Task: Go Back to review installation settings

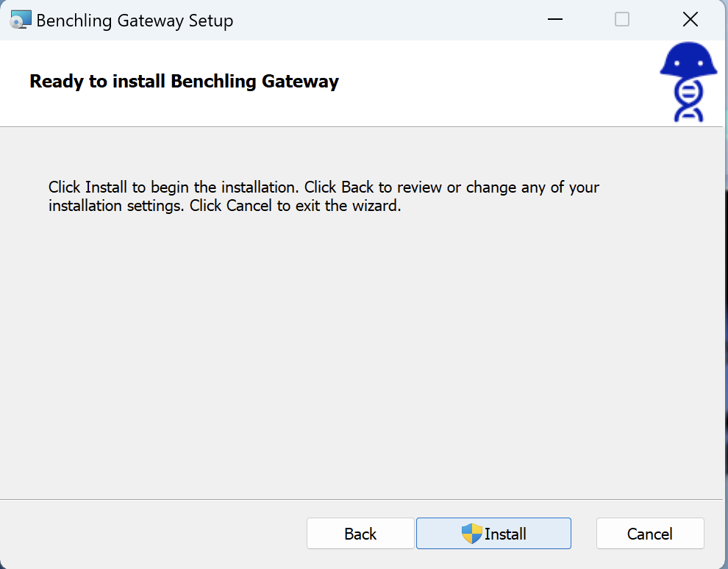Action: click(x=360, y=533)
